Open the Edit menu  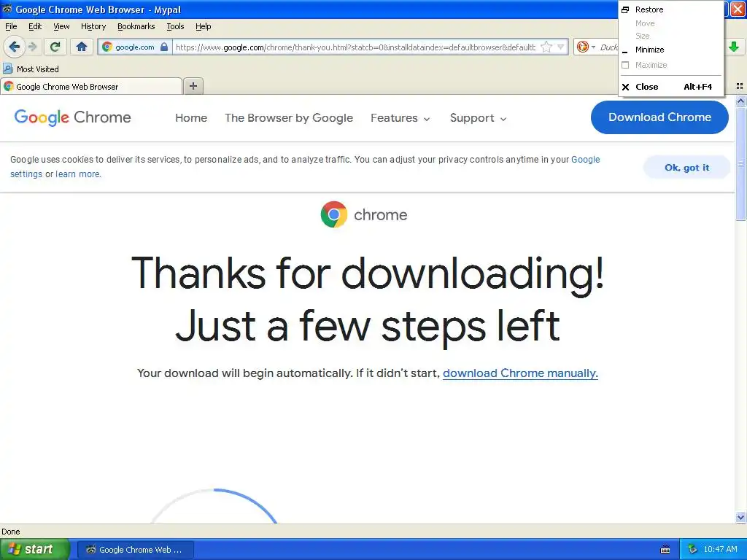35,26
